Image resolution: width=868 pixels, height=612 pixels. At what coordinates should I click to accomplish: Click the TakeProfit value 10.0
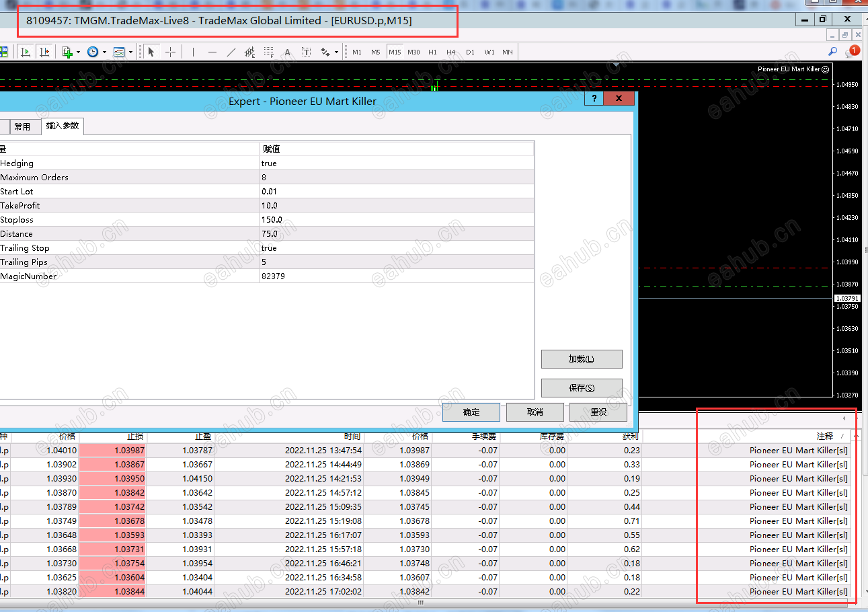coord(397,206)
